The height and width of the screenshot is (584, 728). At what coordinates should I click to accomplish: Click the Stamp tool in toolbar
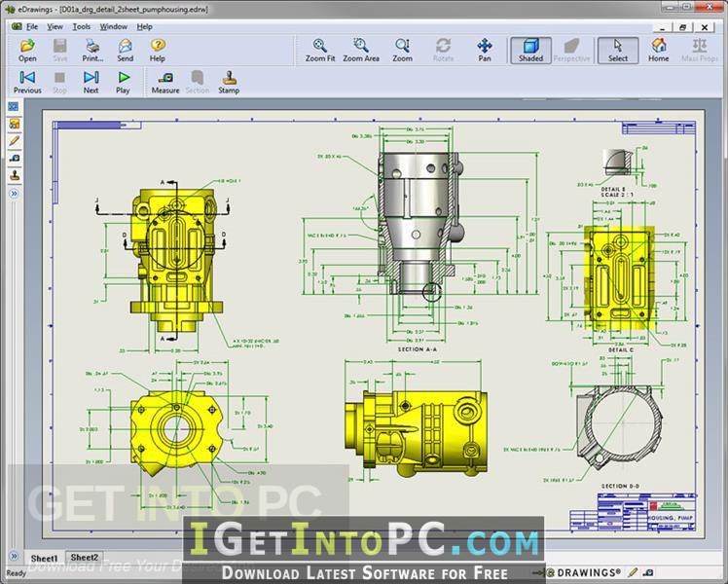[x=229, y=82]
